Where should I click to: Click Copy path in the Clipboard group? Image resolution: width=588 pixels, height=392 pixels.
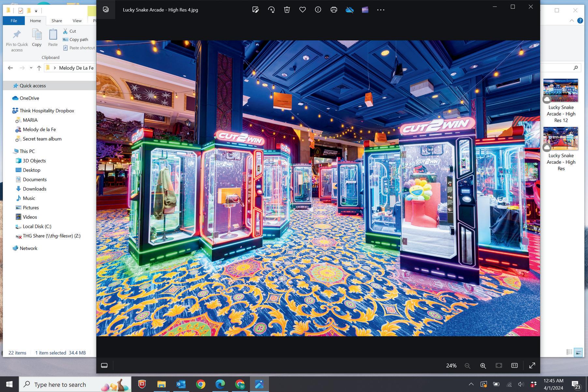pyautogui.click(x=76, y=39)
